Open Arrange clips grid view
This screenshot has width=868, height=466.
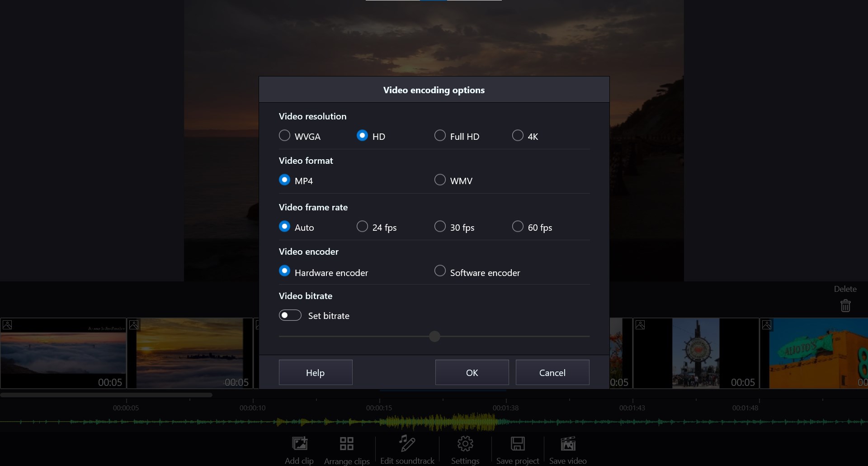347,444
